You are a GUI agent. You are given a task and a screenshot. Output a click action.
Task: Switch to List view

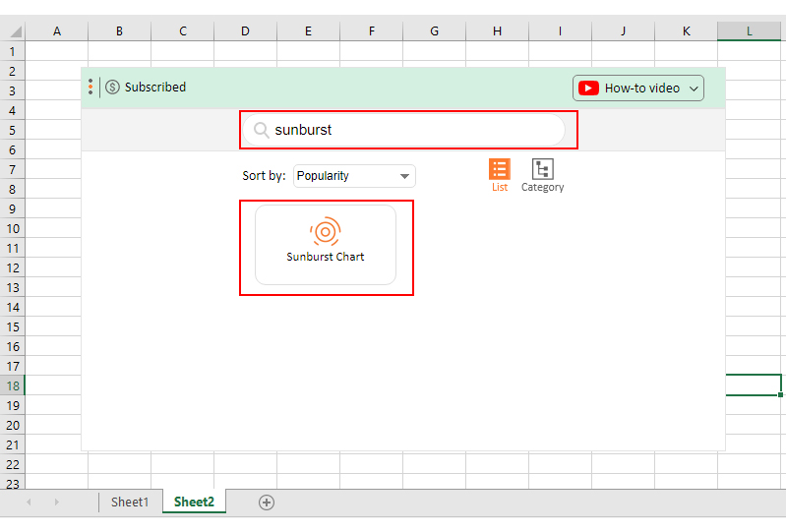click(x=500, y=175)
